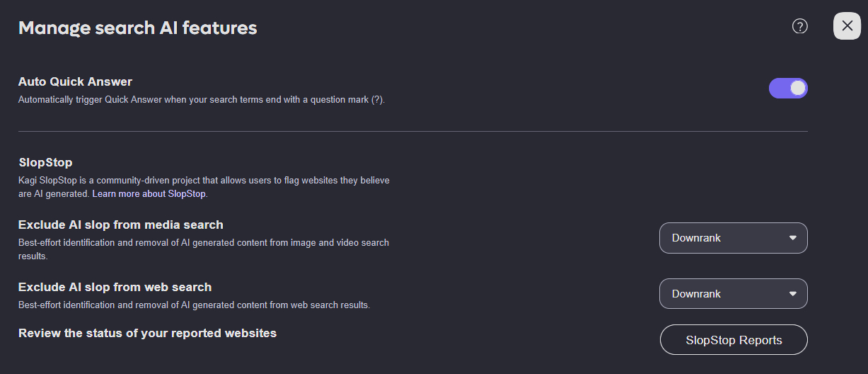Open SlopStop Reports
Image resolution: width=868 pixels, height=374 pixels.
pyautogui.click(x=734, y=340)
